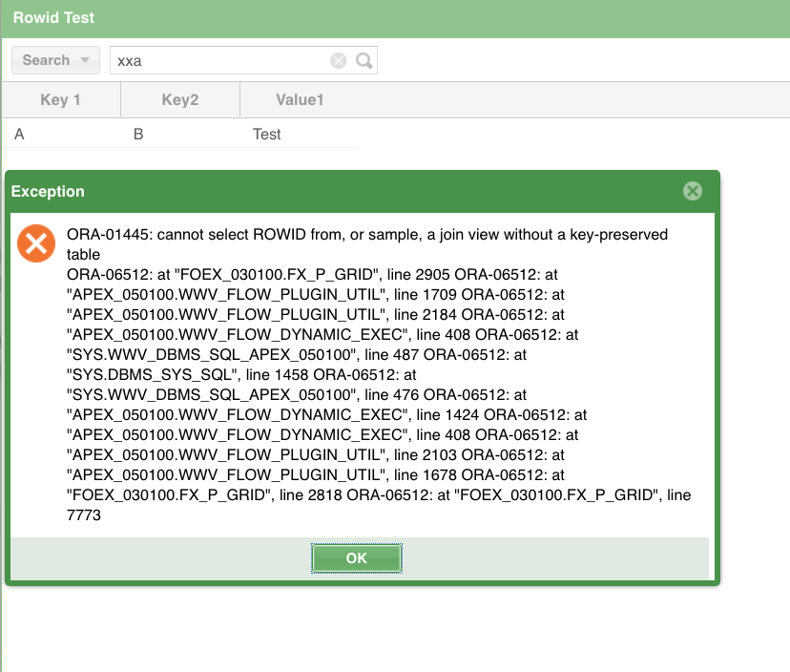
Task: Sort by the Key 1 column header
Action: pyautogui.click(x=60, y=99)
